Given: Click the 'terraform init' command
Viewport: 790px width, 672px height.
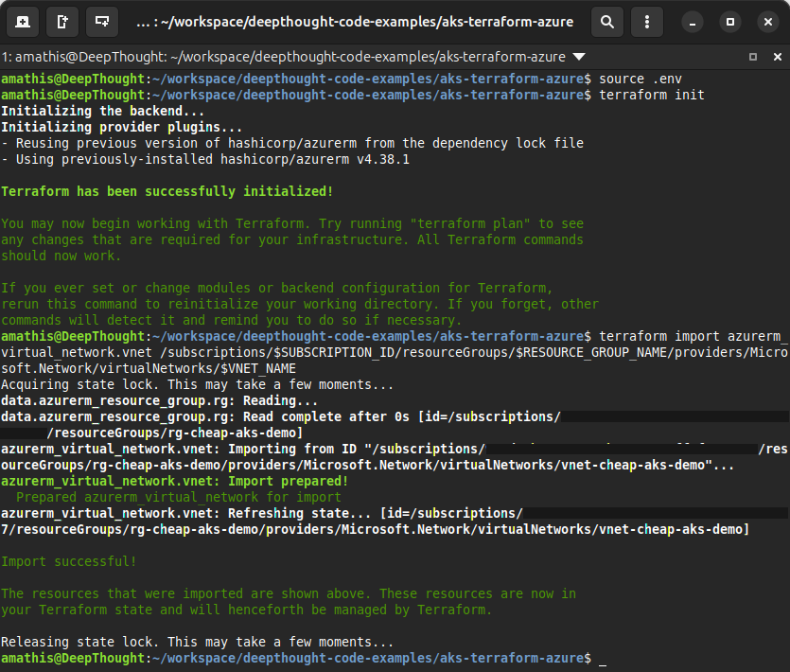Looking at the screenshot, I should point(652,96).
